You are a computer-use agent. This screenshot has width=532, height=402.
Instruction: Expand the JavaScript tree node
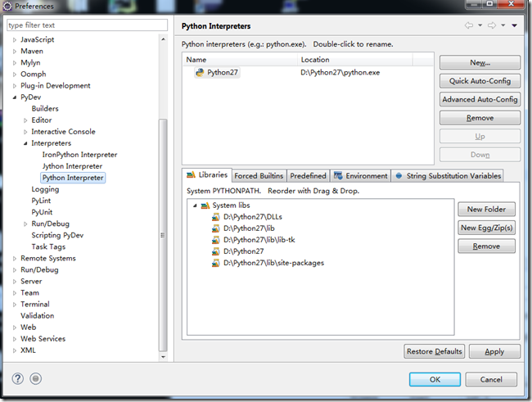click(x=14, y=40)
